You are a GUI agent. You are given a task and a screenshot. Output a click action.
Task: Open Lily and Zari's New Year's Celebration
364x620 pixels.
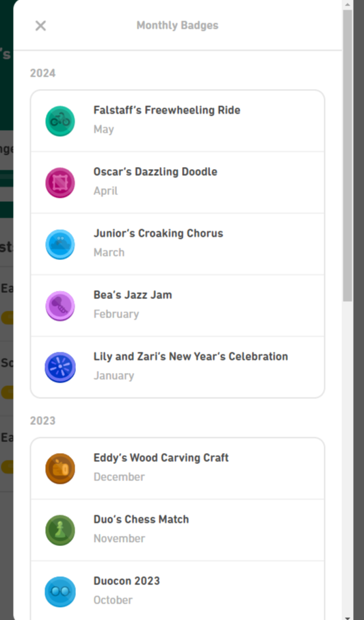coord(177,367)
